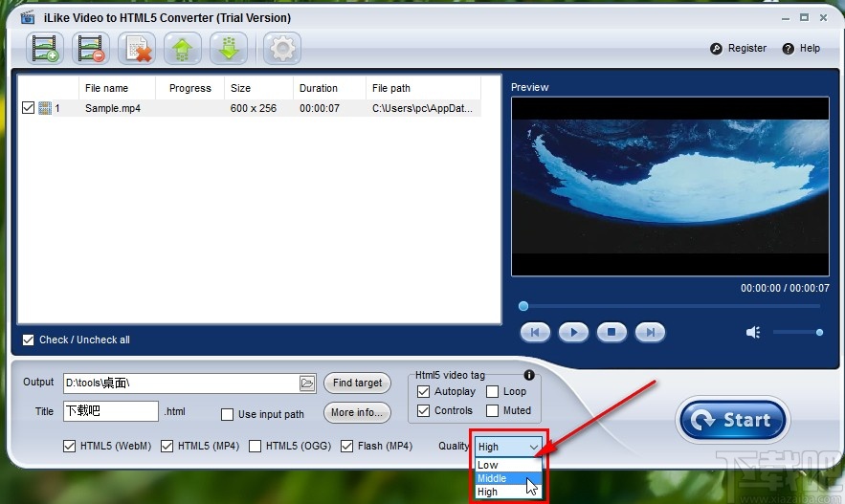Image resolution: width=845 pixels, height=504 pixels.
Task: Jump to previous with skip-back button
Action: click(x=535, y=332)
